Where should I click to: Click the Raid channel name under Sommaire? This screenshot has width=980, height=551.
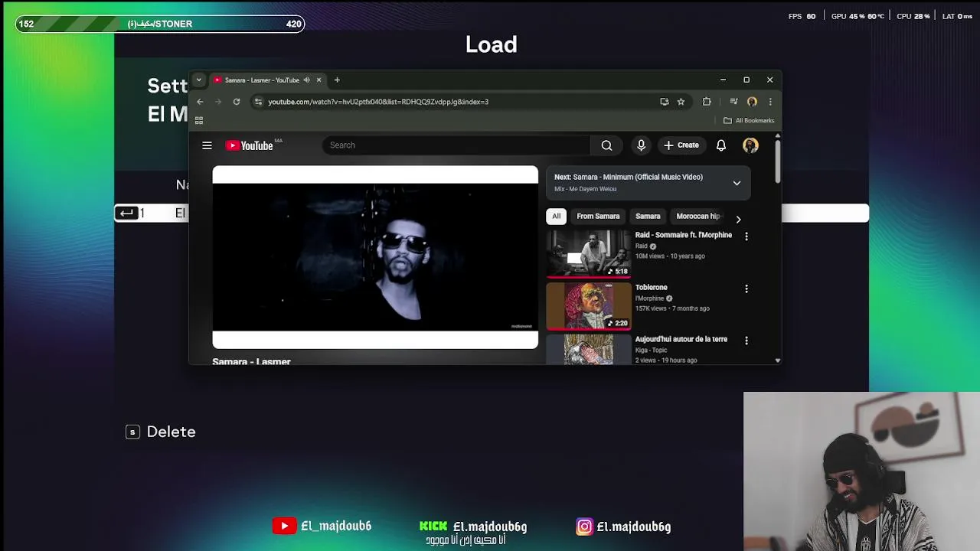click(x=642, y=246)
